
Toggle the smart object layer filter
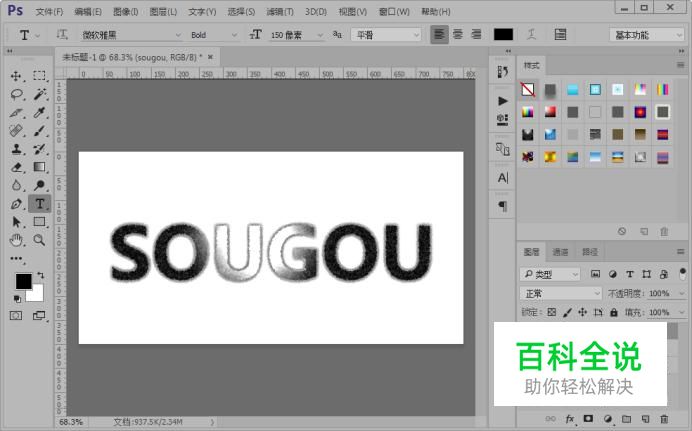click(663, 274)
